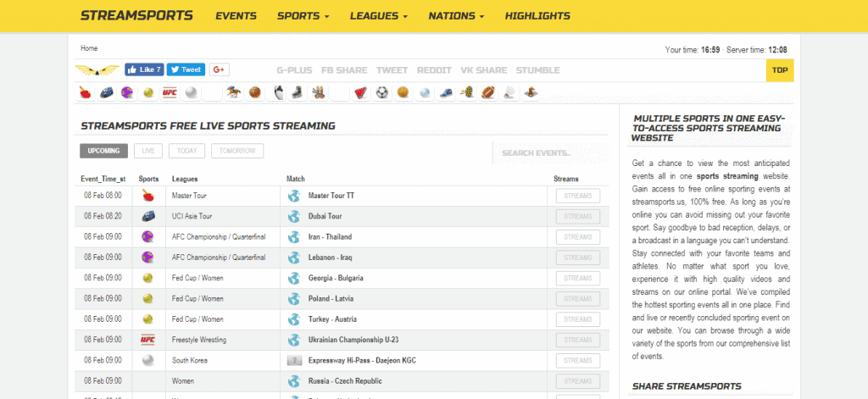Open Streams for Ukrainian Championship U-23
Viewport: 868px width, 399px height.
(578, 340)
